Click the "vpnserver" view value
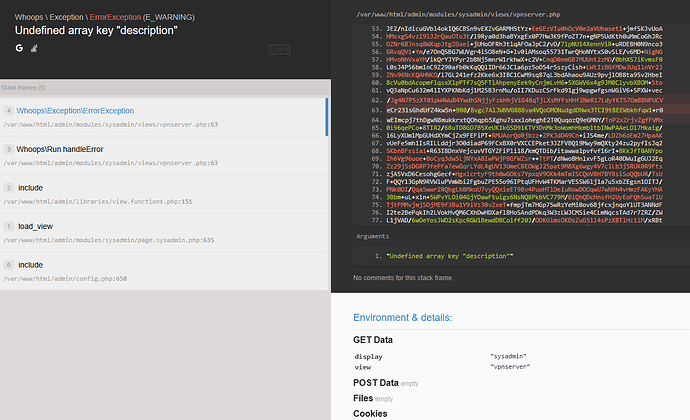The image size is (690, 420). coord(510,367)
